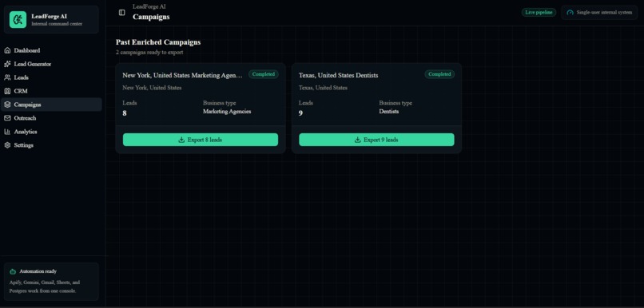Export 9 leads from Texas campaign

click(x=376, y=140)
